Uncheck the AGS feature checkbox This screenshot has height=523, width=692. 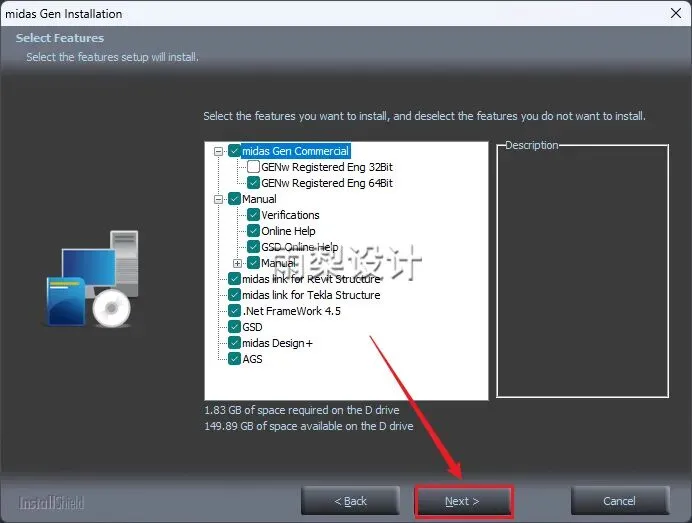coord(234,359)
